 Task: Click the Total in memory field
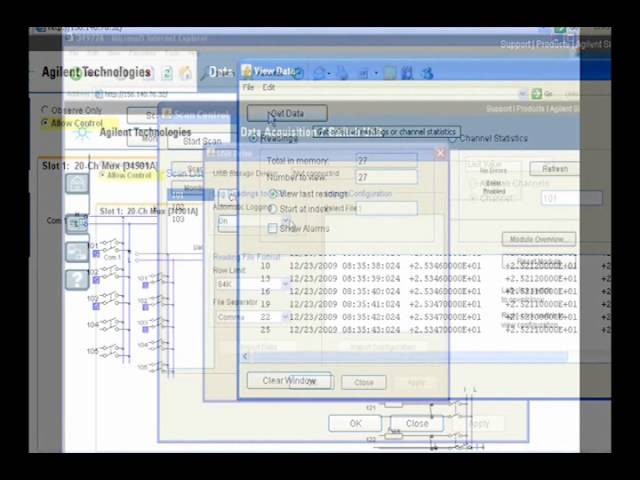click(x=387, y=161)
